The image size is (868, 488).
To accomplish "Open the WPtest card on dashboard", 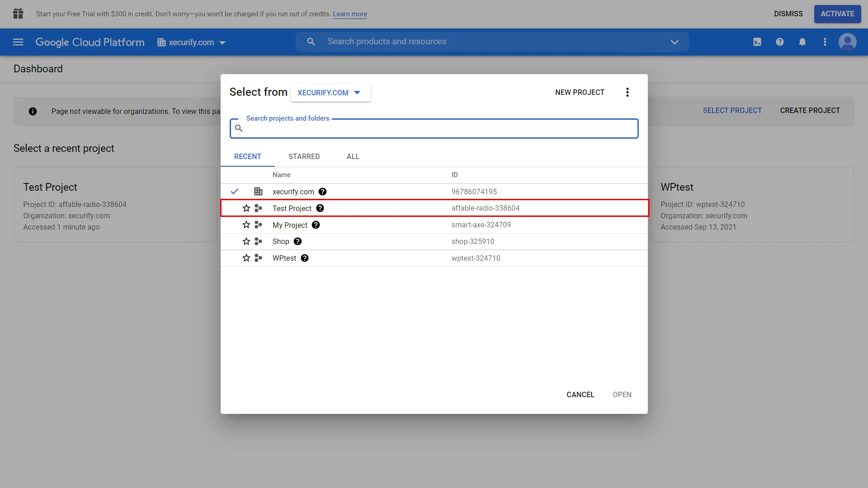I will 753,205.
